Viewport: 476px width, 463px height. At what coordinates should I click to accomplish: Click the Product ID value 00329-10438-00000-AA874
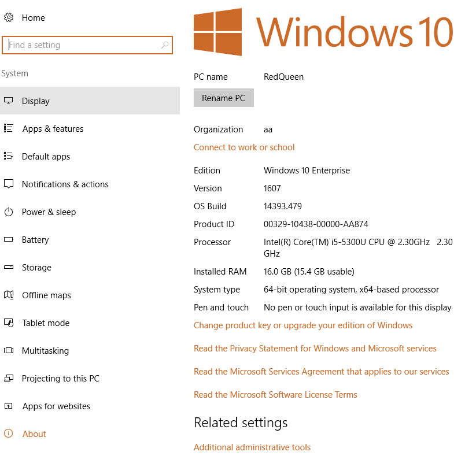(x=316, y=224)
